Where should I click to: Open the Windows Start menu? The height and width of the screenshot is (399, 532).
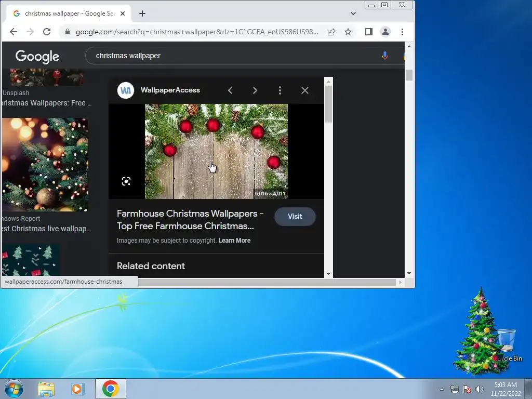coord(14,389)
